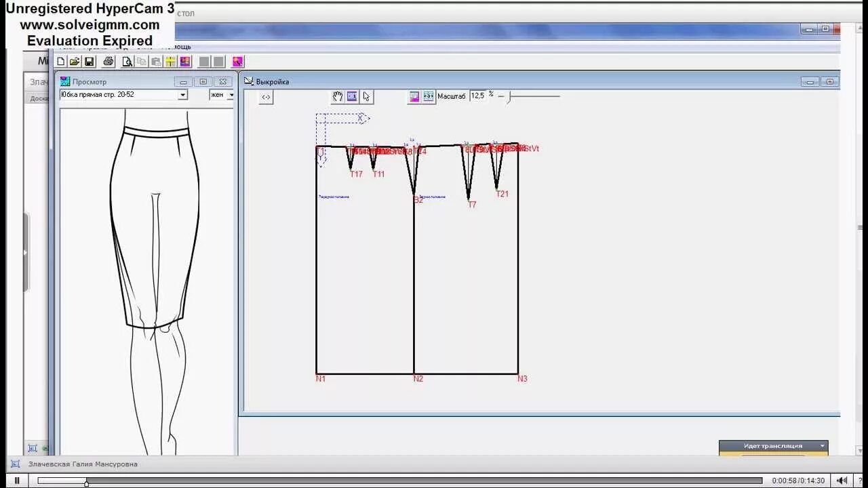Viewport: 868px width, 488px height.
Task: Click the second grey square toolbar icon
Action: (x=218, y=62)
